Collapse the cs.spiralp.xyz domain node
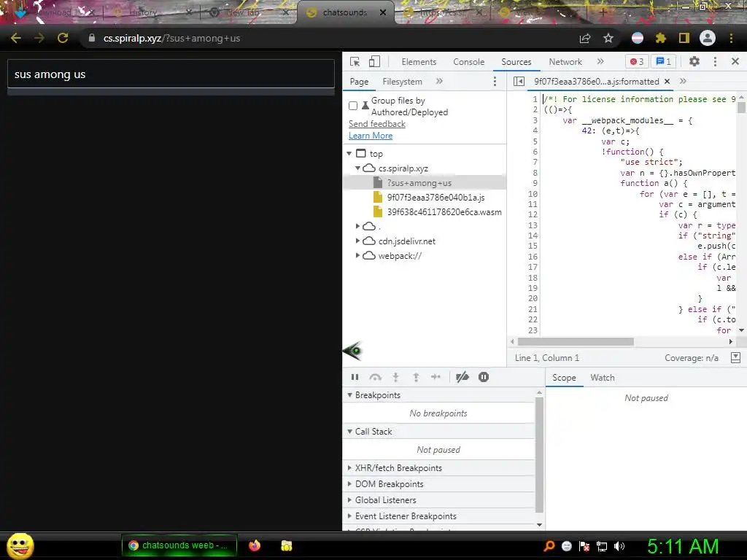This screenshot has height=560, width=747. point(357,168)
